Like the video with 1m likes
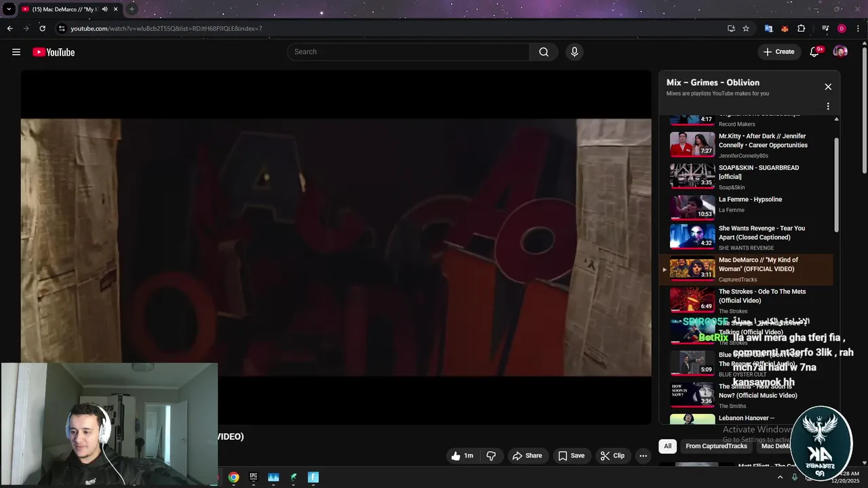The image size is (868, 488). [x=462, y=455]
